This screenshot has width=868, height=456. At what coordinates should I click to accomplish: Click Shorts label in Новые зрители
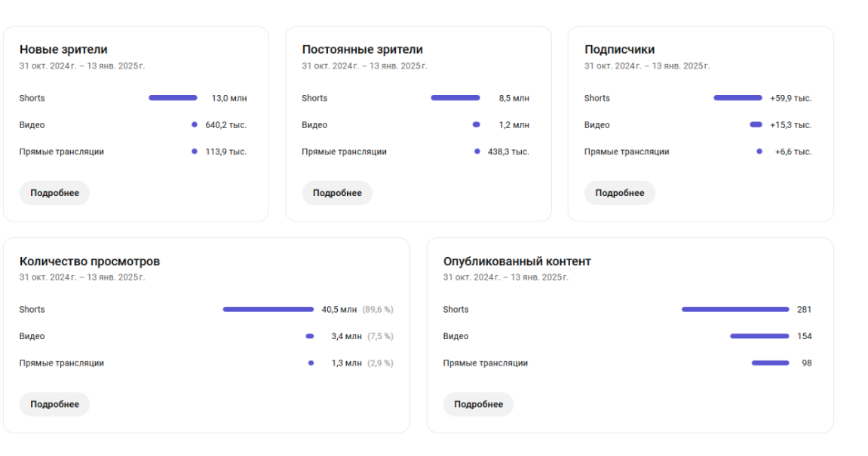(32, 98)
